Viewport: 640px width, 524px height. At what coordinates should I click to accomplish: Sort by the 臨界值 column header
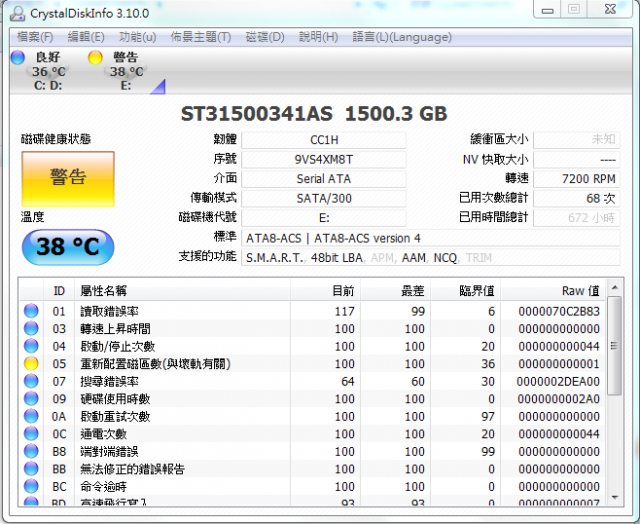(466, 291)
